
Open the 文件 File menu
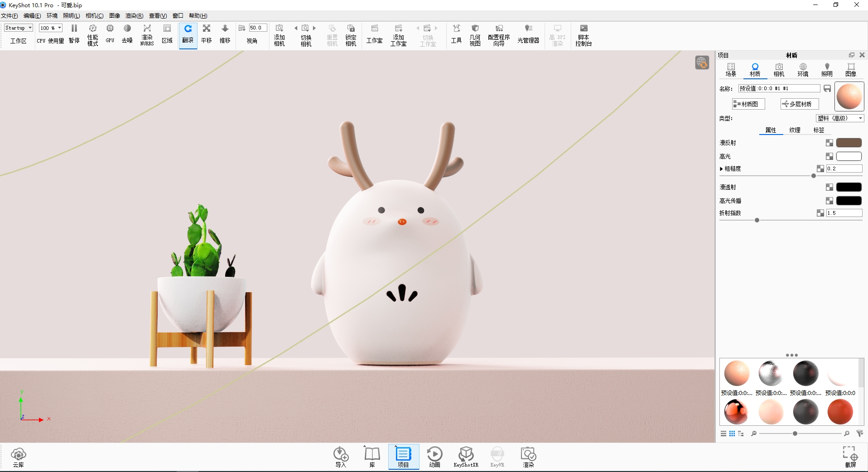click(x=10, y=16)
